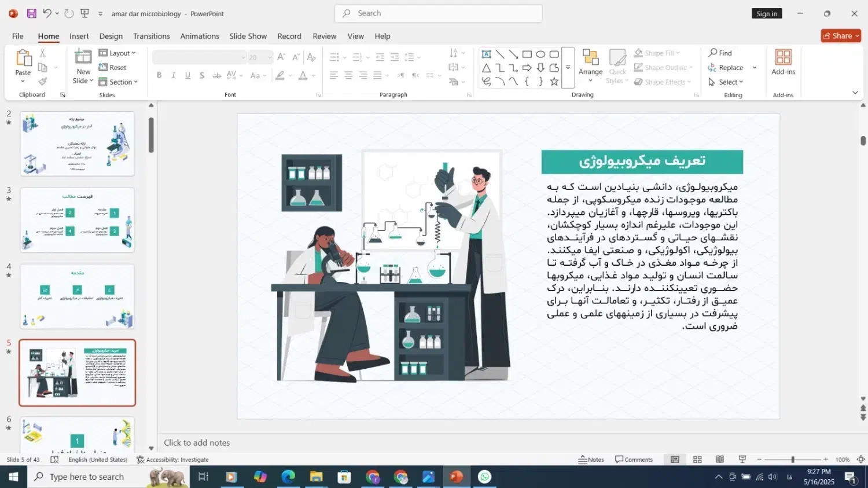Image resolution: width=868 pixels, height=488 pixels.
Task: Open the Shape Fill dropdown
Action: [657, 53]
